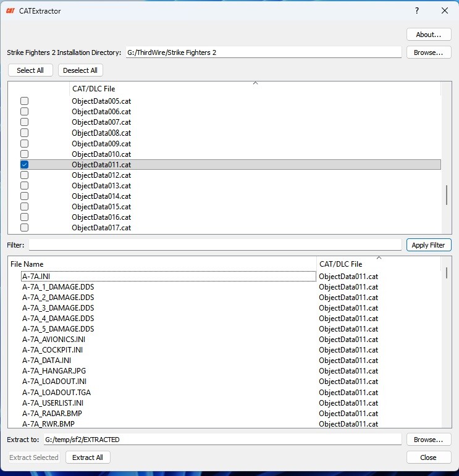
Task: Select the ObjectData005.cat row text
Action: click(101, 101)
